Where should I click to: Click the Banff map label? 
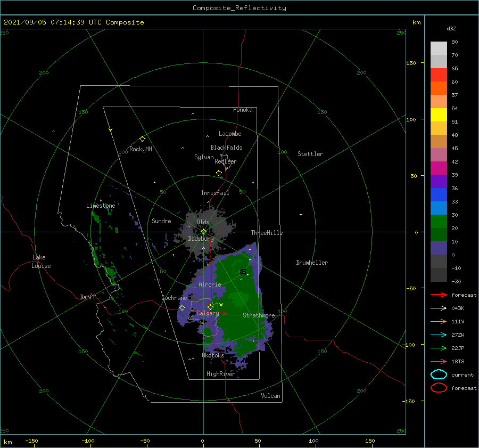88,297
